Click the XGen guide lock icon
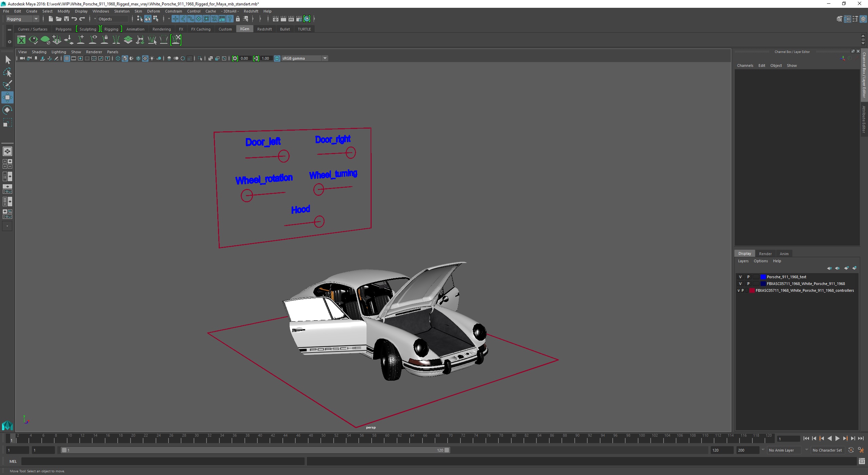 click(105, 40)
